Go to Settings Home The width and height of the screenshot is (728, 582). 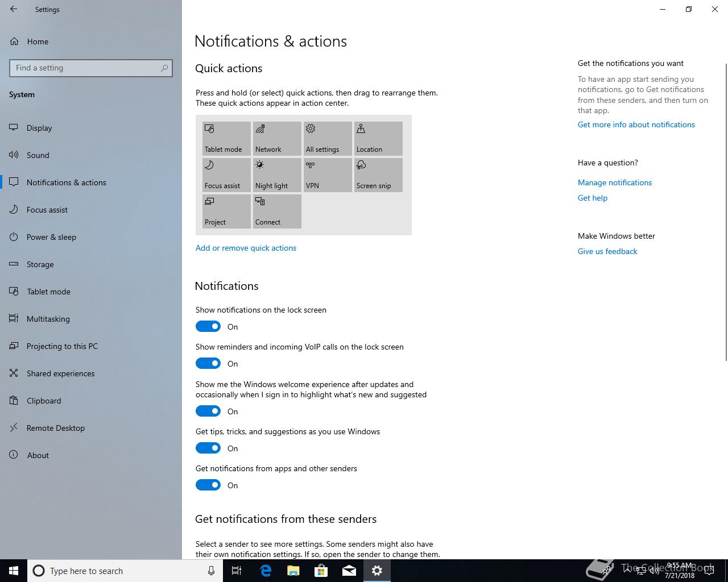point(91,41)
